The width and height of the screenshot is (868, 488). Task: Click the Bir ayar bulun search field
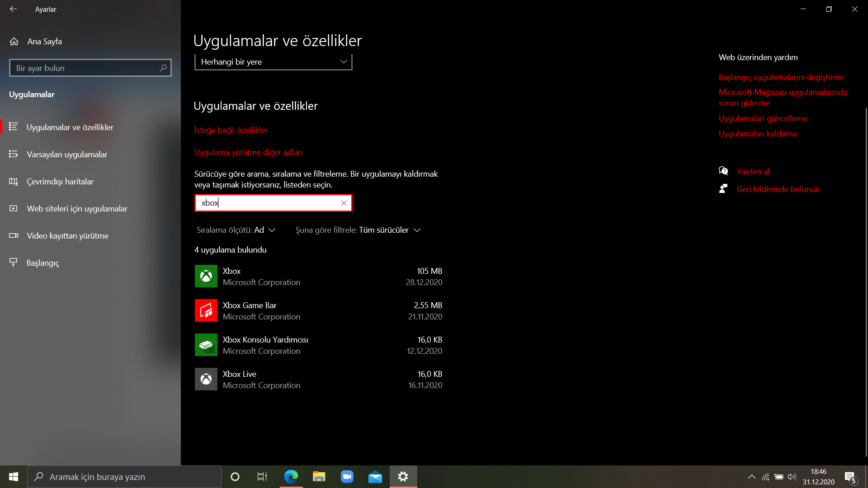tap(86, 68)
